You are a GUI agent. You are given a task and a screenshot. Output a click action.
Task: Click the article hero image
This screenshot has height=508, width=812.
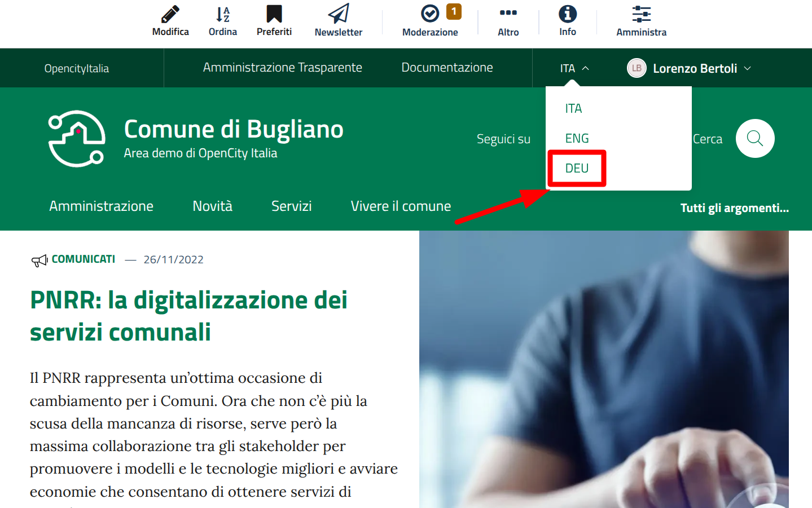(604, 369)
